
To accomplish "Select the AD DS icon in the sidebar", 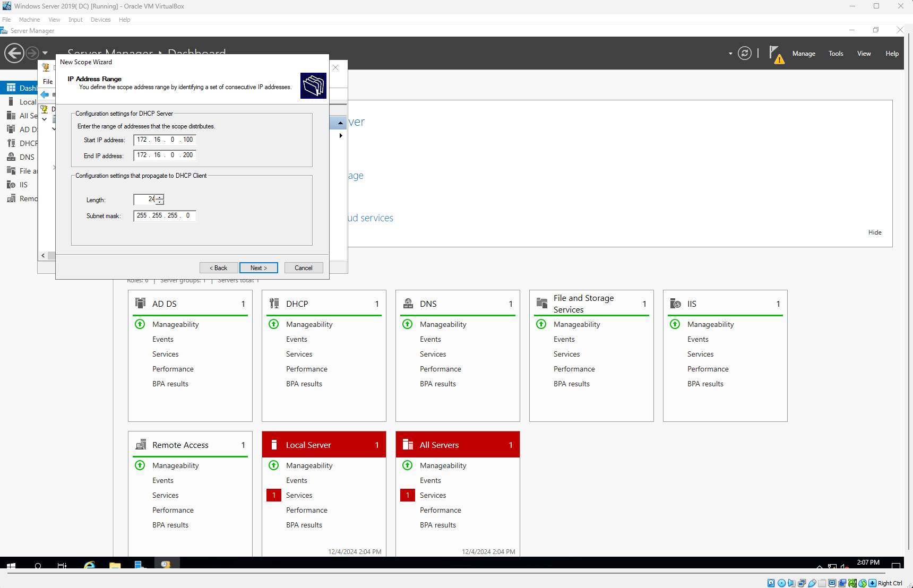I will click(x=11, y=129).
